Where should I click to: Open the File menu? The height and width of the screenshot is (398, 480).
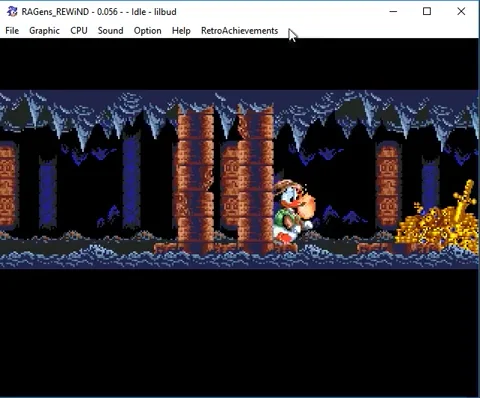[x=12, y=31]
